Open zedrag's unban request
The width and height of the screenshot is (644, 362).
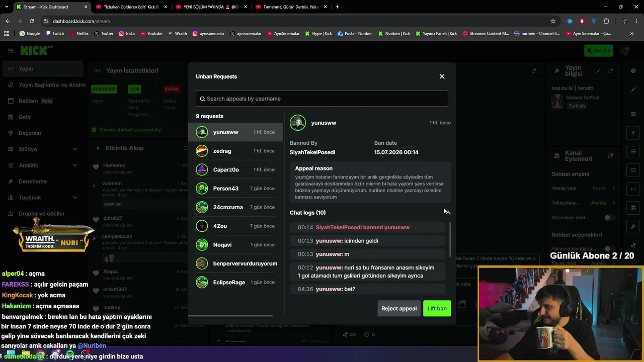pyautogui.click(x=235, y=151)
